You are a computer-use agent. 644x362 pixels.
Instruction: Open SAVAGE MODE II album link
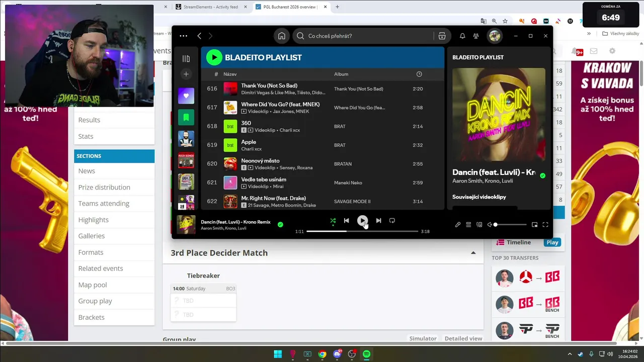coord(352,202)
